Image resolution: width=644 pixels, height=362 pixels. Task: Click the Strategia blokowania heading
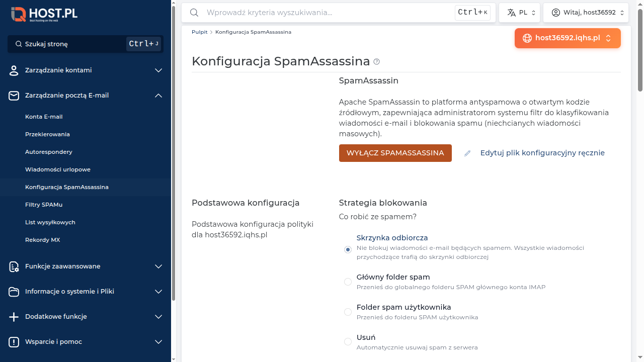point(383,203)
